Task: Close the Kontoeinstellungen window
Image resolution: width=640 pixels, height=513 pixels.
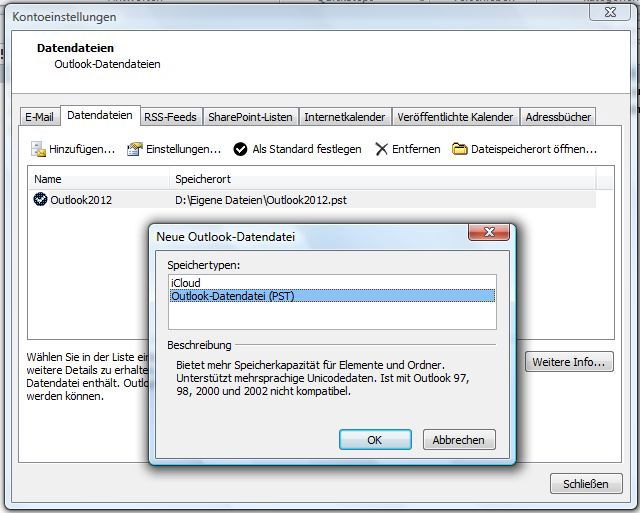Action: click(x=610, y=12)
